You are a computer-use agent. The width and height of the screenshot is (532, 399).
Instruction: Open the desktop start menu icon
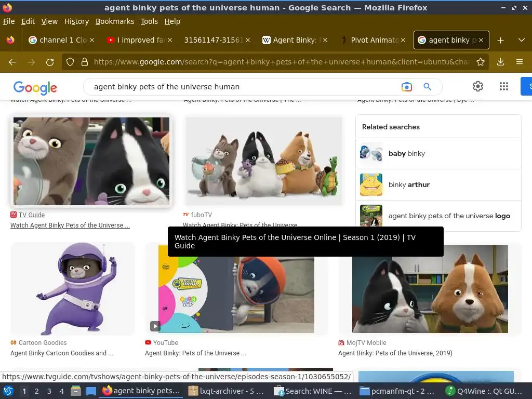(x=8, y=391)
